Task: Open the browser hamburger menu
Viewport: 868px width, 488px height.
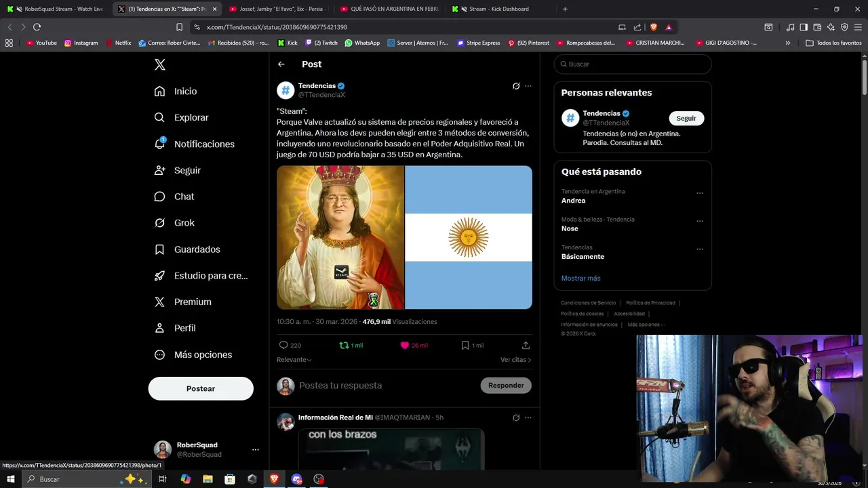Action: click(859, 27)
